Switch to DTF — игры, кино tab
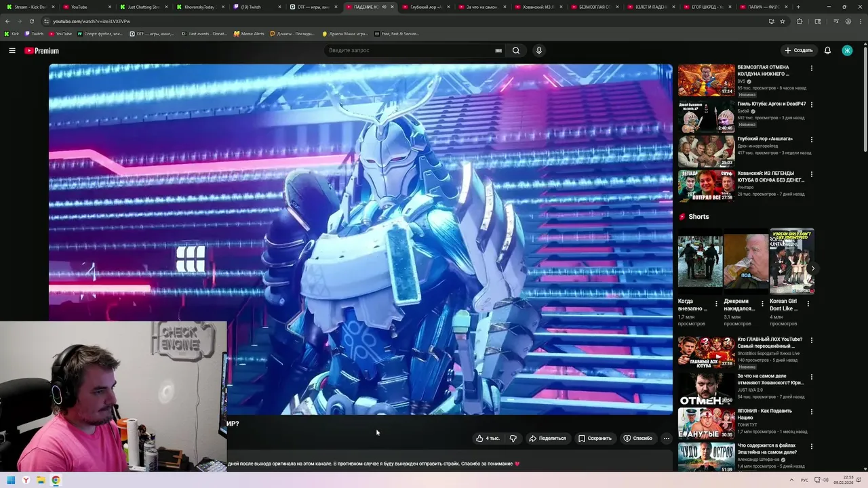 tap(313, 7)
